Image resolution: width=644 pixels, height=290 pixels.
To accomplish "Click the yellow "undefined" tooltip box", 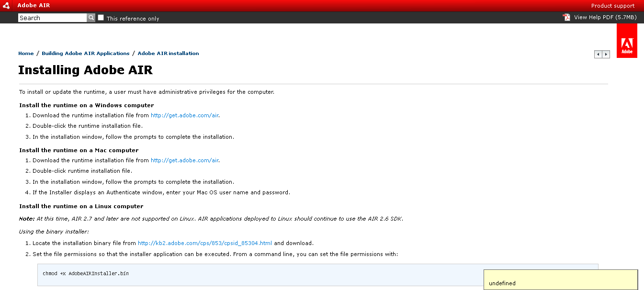I will (x=560, y=279).
